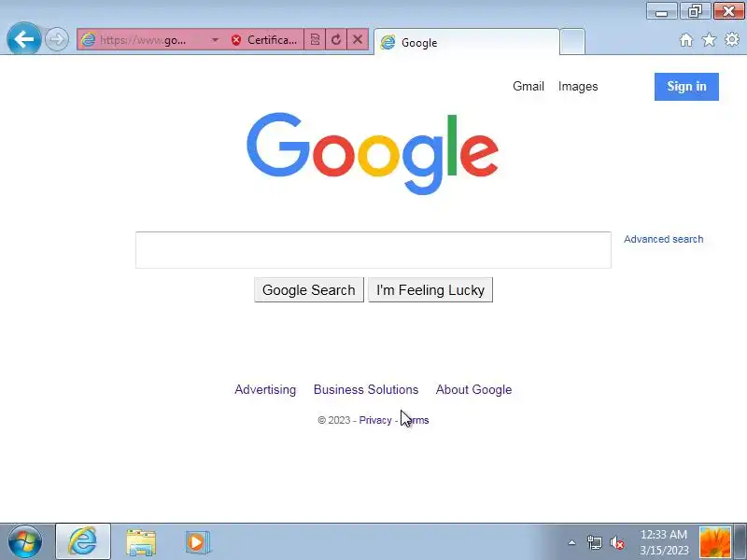Screen dimensions: 747x560
Task: Click the red Certificate error shield icon
Action: (236, 40)
